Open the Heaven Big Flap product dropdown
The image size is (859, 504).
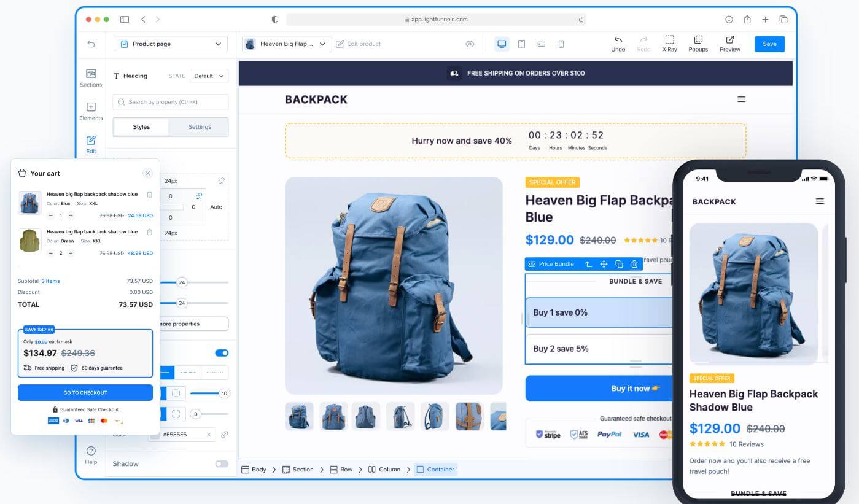point(287,44)
